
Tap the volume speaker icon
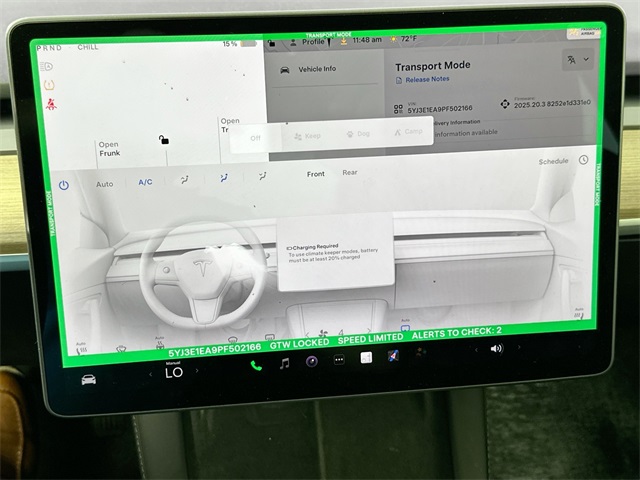[496, 349]
